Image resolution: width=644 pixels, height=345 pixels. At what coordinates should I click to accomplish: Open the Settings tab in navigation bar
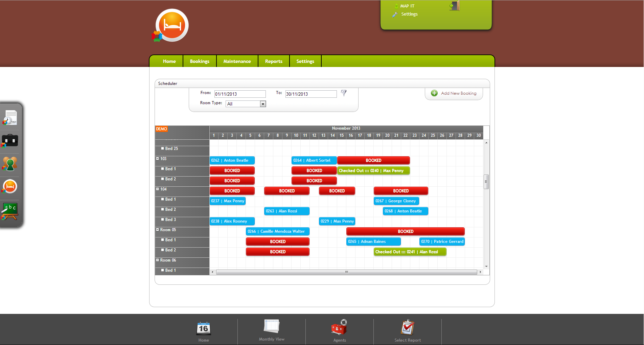(x=305, y=61)
